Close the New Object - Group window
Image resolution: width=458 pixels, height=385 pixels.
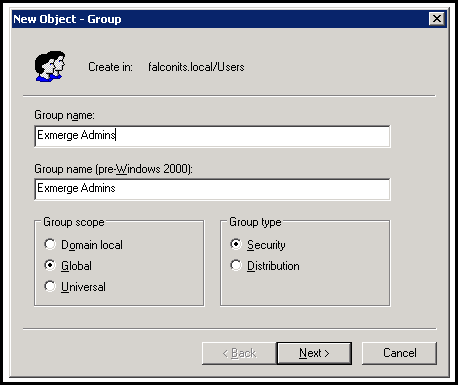click(x=437, y=19)
